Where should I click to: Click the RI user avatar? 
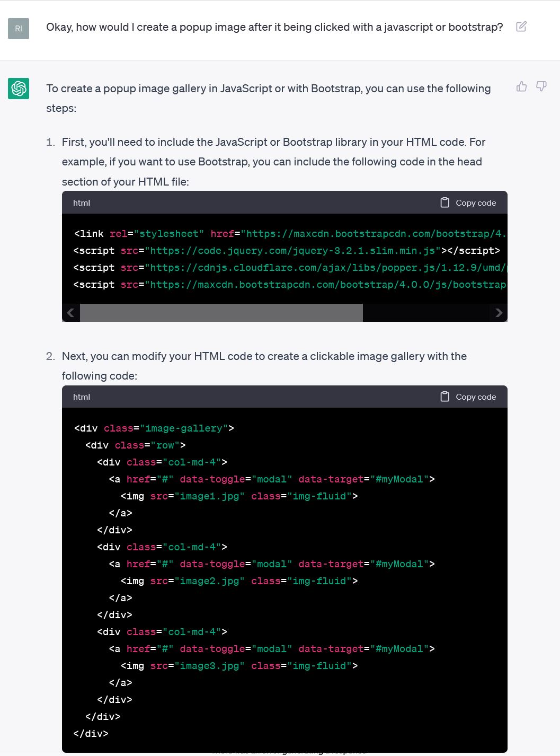pos(19,29)
